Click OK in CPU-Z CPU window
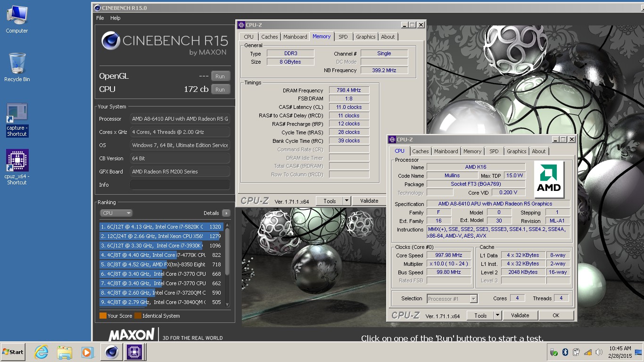This screenshot has width=644, height=362. pos(556,315)
